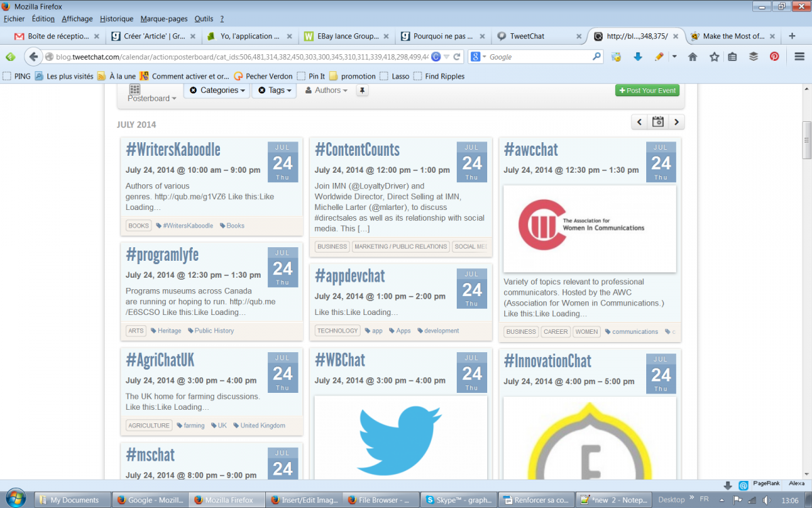812x508 pixels.
Task: Click the stacked layers toolbar icon
Action: [753, 57]
